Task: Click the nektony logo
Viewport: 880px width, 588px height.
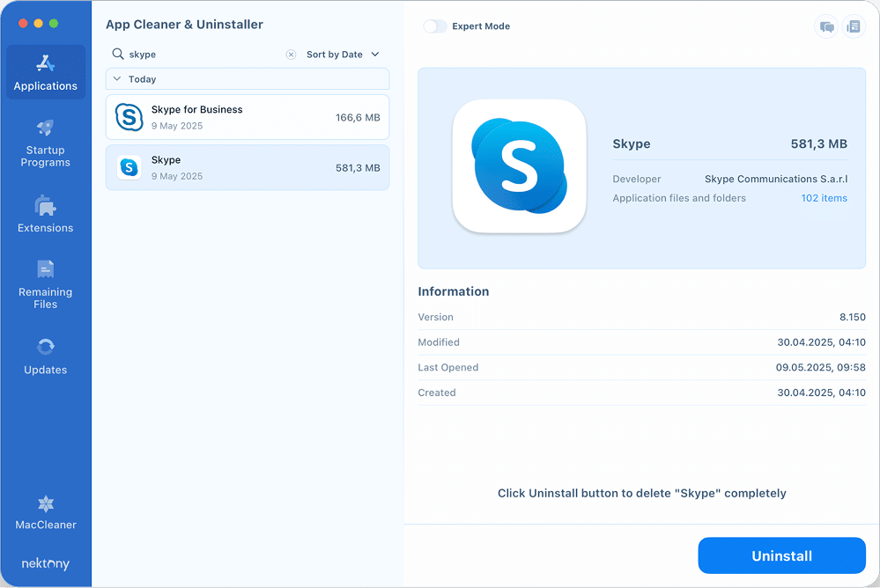Action: coord(46,563)
